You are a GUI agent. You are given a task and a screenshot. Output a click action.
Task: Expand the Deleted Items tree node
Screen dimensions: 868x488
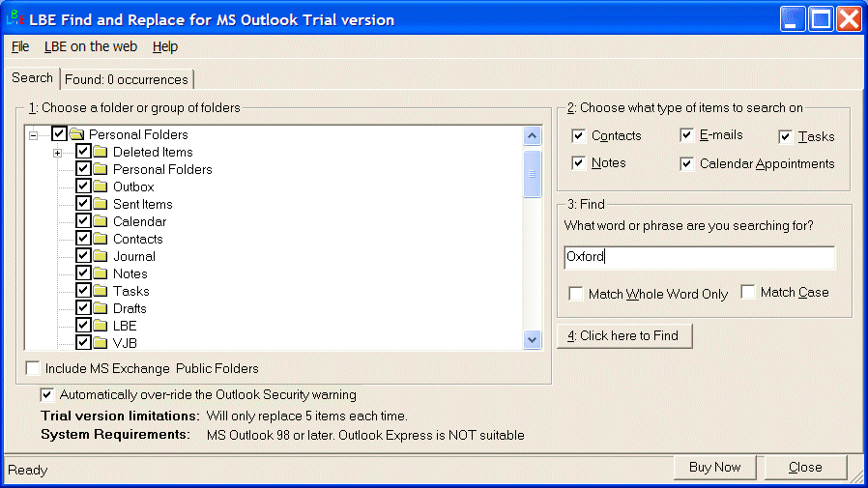click(x=58, y=153)
